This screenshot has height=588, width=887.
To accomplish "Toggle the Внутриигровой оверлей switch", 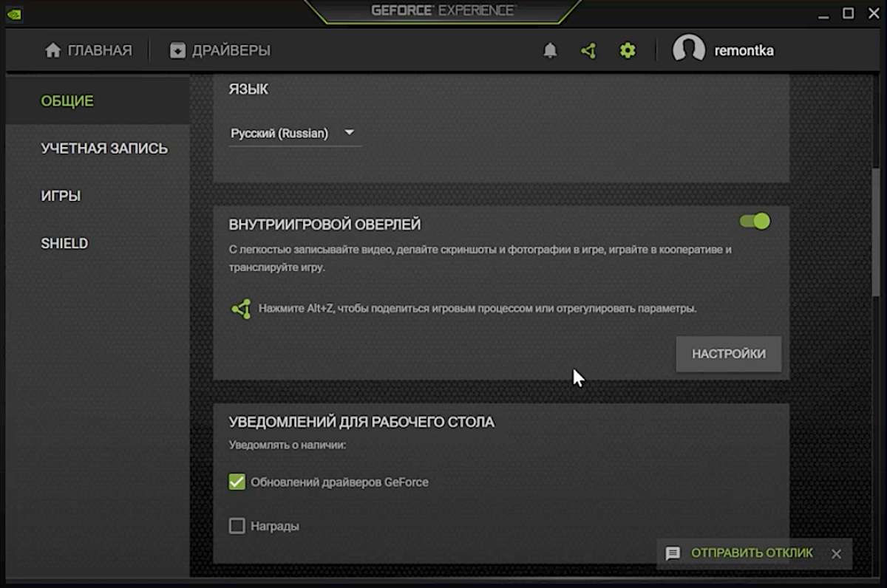I will pos(755,221).
